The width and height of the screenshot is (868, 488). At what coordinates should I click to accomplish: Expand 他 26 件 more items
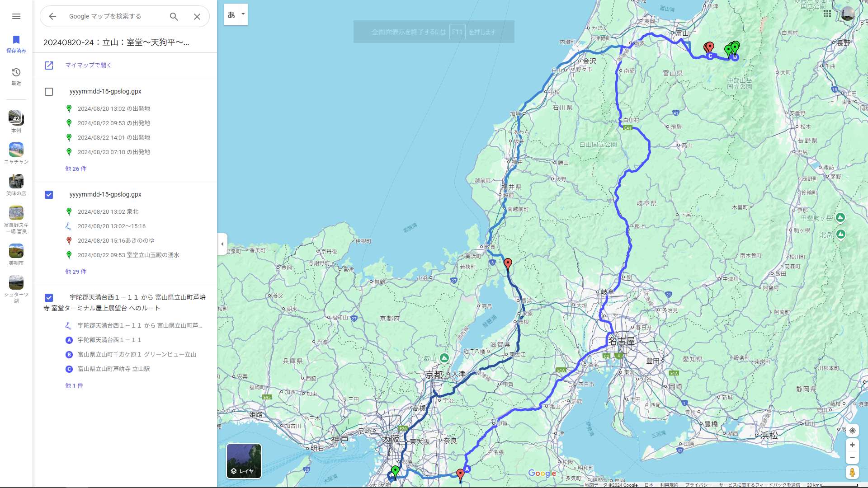coord(75,169)
